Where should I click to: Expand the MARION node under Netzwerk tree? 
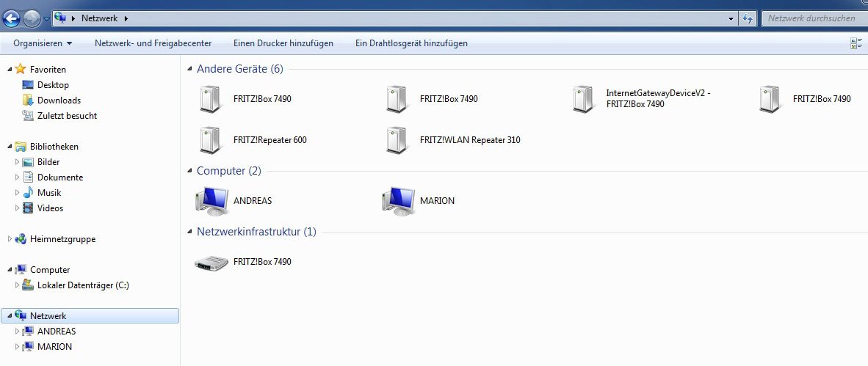(x=17, y=347)
